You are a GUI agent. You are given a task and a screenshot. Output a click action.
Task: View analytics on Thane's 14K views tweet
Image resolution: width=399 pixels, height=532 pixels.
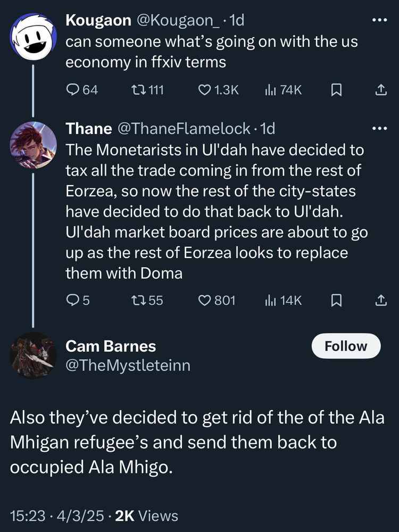(270, 301)
